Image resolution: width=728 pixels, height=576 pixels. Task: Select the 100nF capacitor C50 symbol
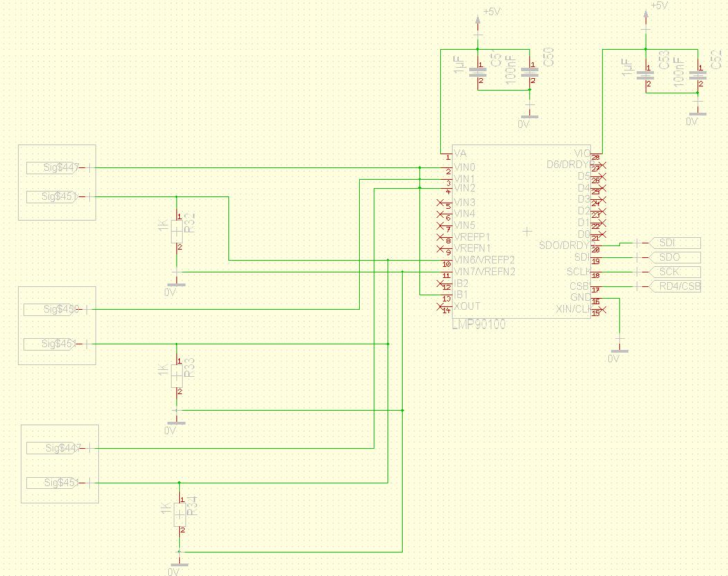[x=529, y=73]
